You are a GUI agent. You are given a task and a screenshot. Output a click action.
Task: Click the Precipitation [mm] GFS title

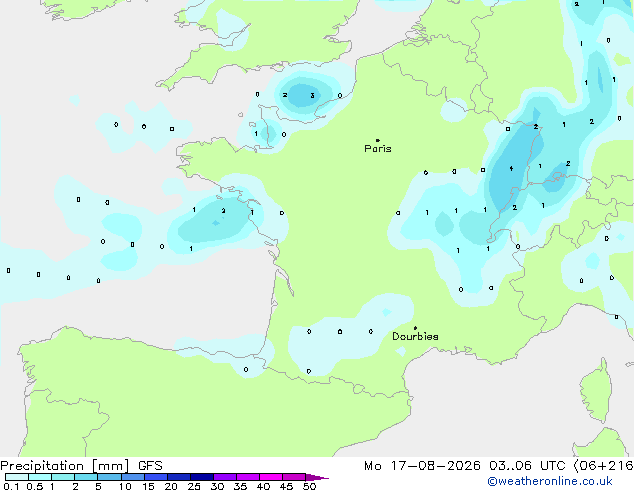(x=81, y=466)
